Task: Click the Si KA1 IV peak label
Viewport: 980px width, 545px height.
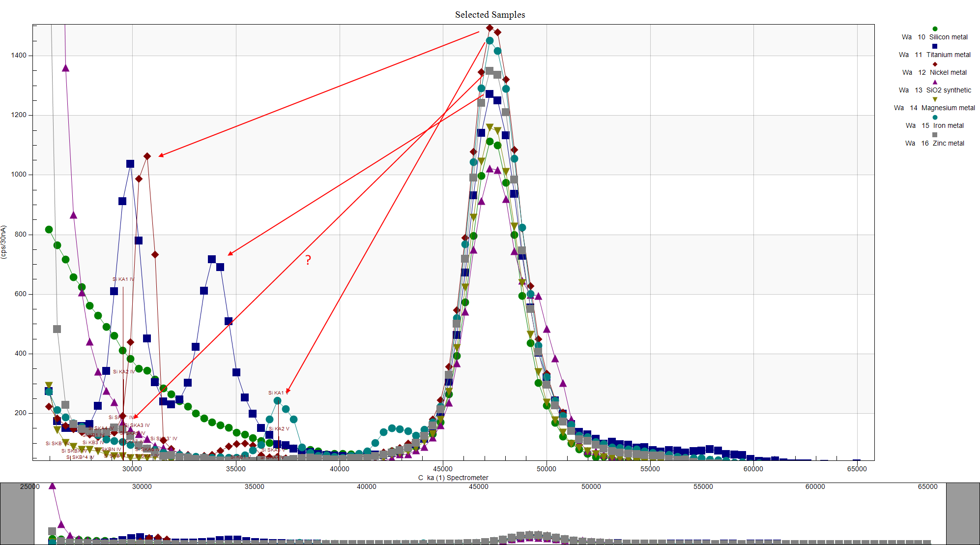Action: coord(123,279)
